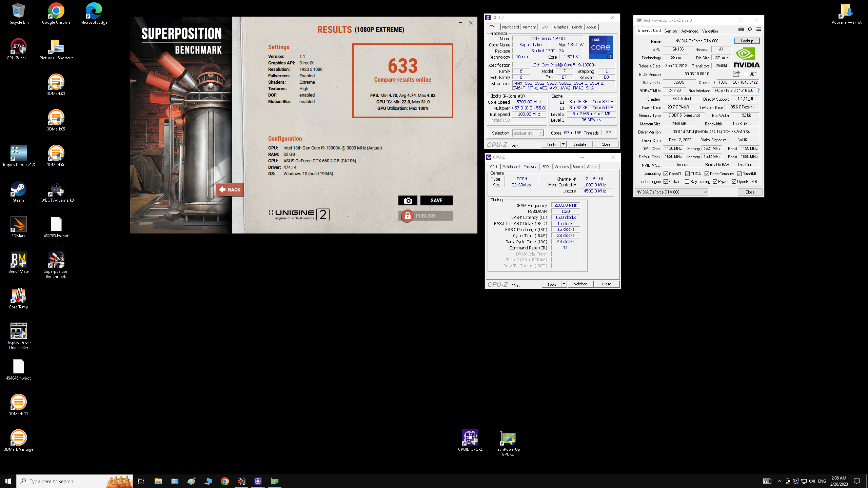Select the 452783.hwbot file
The image size is (868, 488).
click(56, 227)
